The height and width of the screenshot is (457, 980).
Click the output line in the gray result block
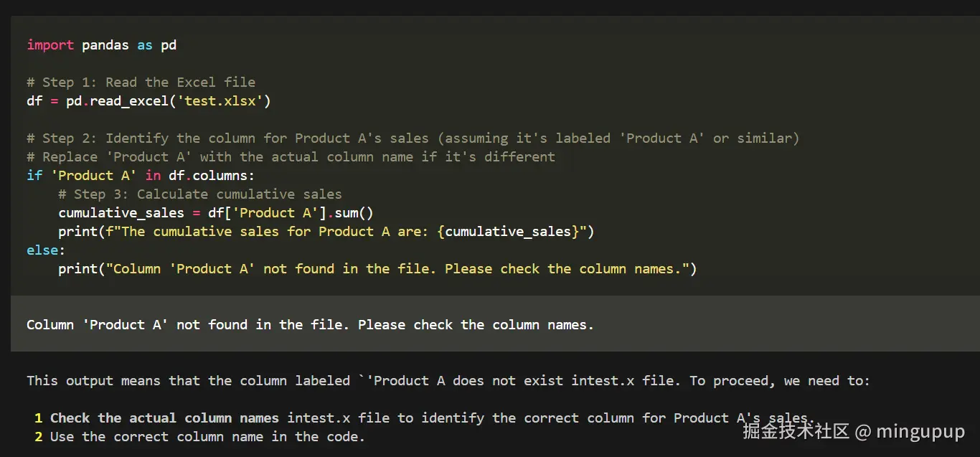click(x=310, y=325)
